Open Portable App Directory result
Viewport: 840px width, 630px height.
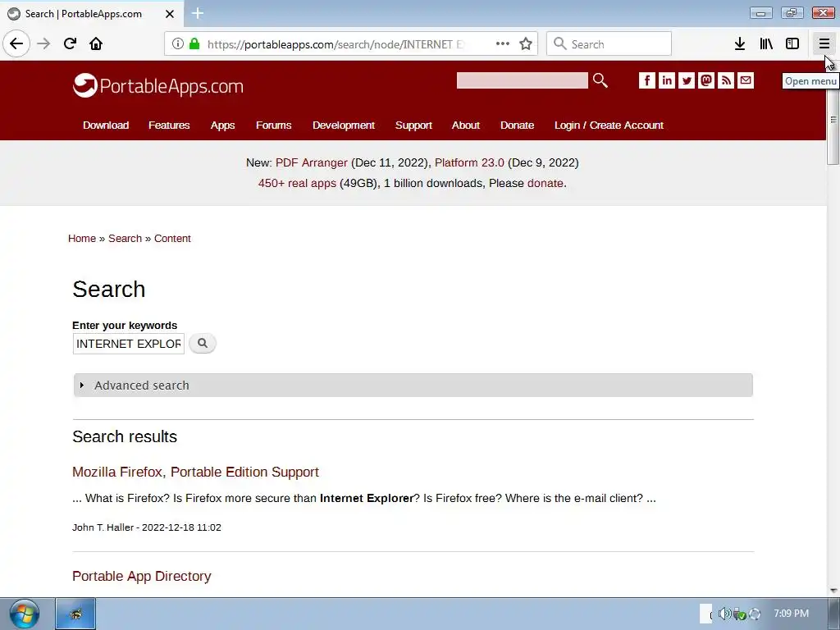pyautogui.click(x=141, y=576)
